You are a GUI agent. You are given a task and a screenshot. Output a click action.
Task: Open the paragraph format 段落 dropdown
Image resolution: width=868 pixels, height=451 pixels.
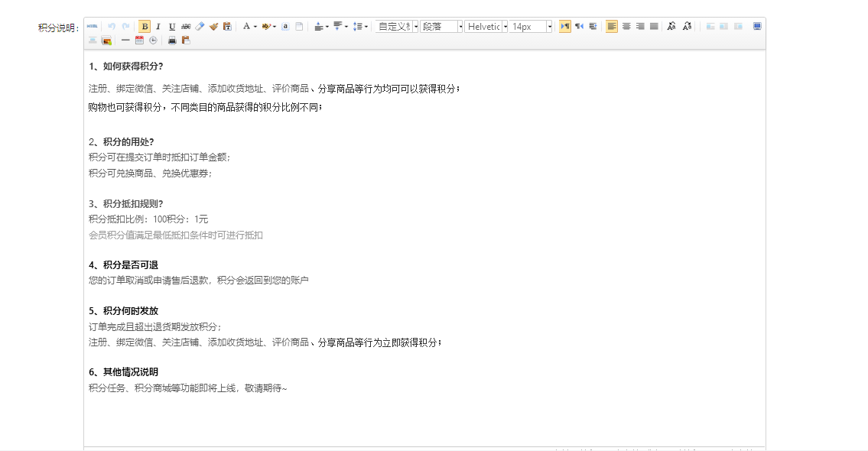[x=460, y=27]
